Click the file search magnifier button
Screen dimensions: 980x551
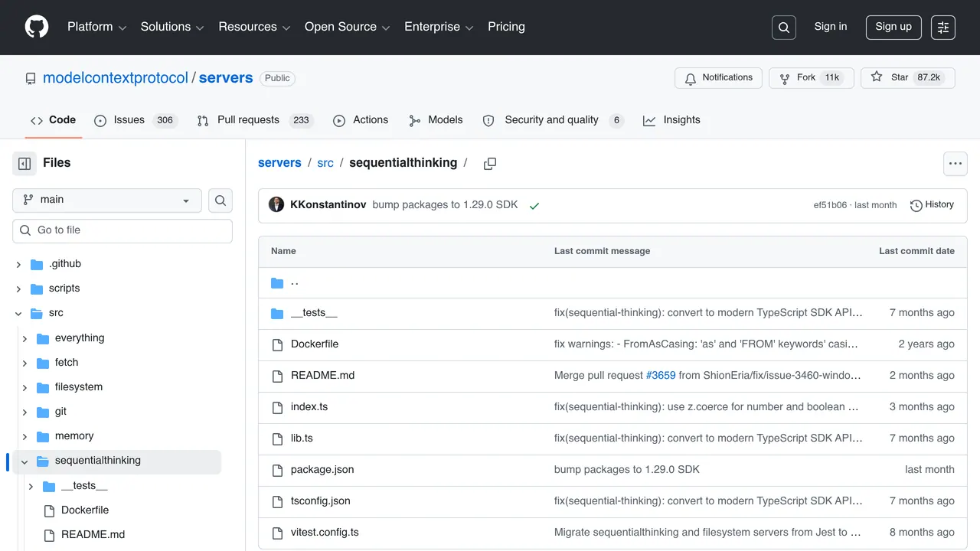coord(220,201)
